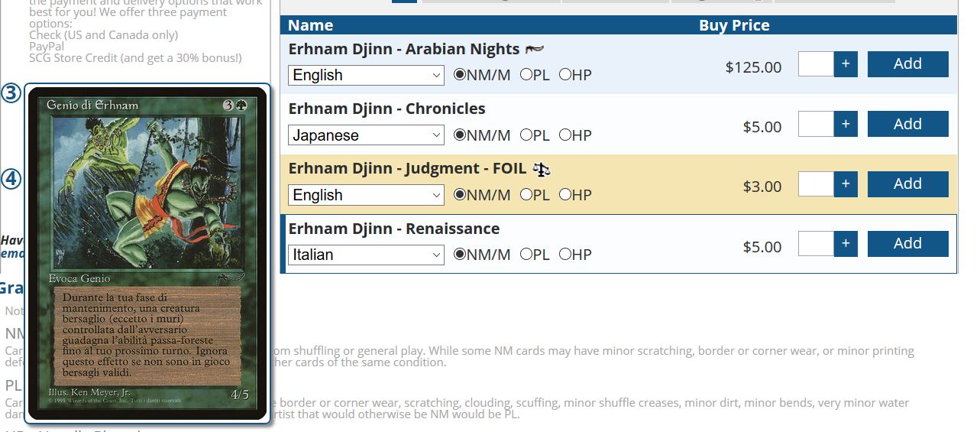
Task: Add Judgment FOIL Erhnam Djinn
Action: pyautogui.click(x=907, y=184)
